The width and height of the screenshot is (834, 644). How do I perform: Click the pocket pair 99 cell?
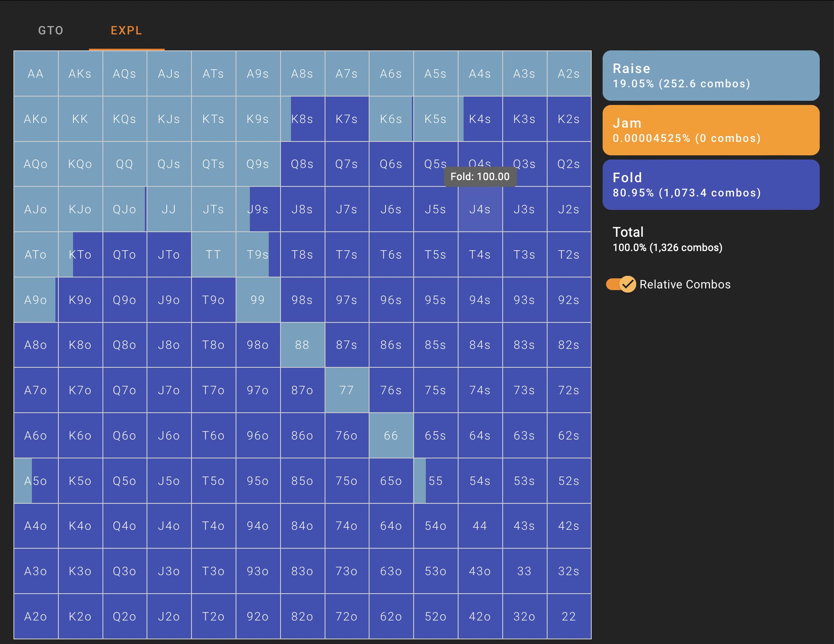click(x=258, y=300)
